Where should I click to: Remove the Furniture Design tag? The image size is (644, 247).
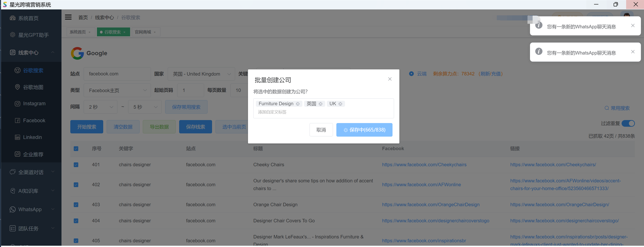298,104
